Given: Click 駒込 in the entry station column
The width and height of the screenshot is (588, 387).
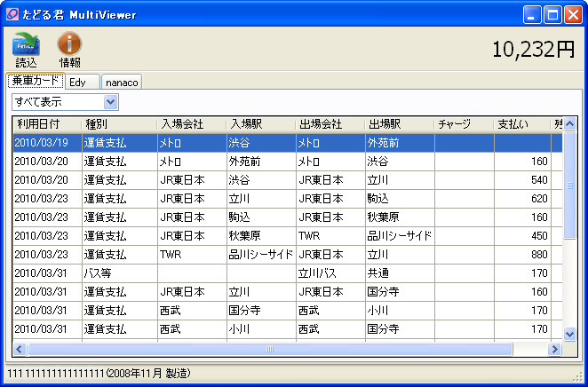Looking at the screenshot, I should click(261, 217).
